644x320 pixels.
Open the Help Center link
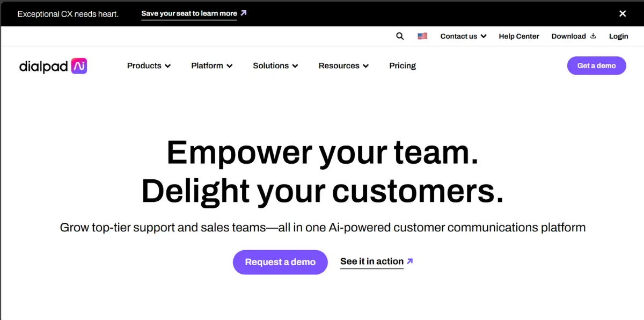pyautogui.click(x=519, y=36)
